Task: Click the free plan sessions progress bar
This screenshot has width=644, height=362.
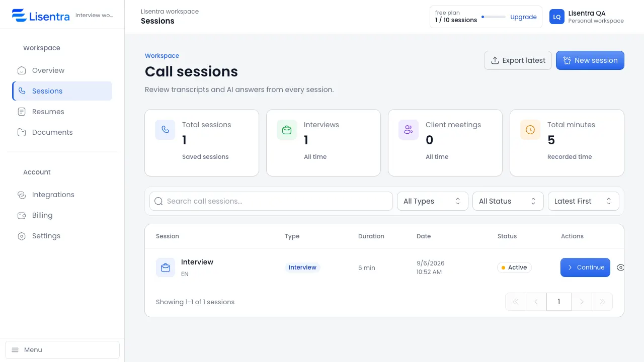Action: click(494, 17)
